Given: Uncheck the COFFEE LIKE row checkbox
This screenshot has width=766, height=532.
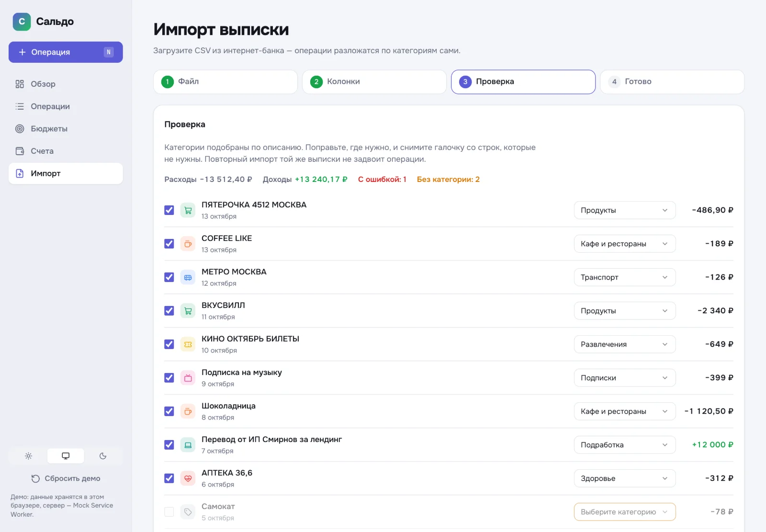Looking at the screenshot, I should coord(169,244).
